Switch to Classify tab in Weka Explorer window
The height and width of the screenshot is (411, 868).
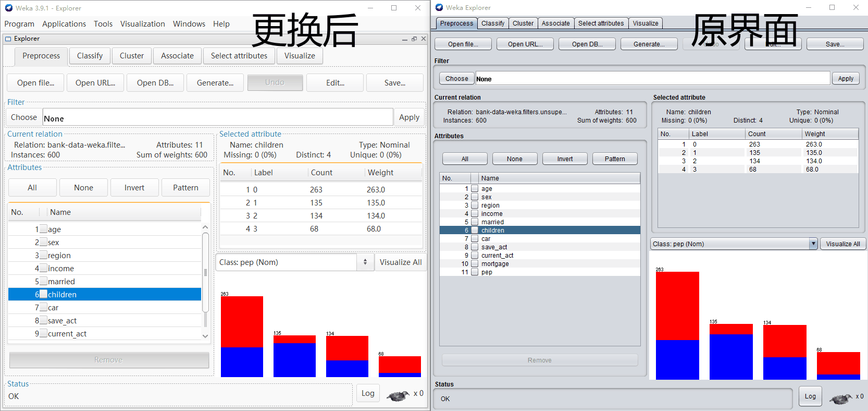click(x=493, y=23)
